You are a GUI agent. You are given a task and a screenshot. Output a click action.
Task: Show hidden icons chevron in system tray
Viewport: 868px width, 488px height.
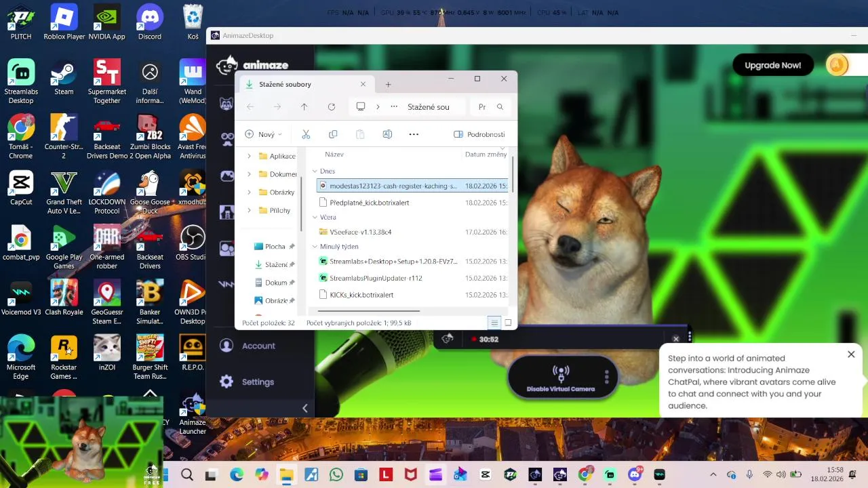(713, 474)
